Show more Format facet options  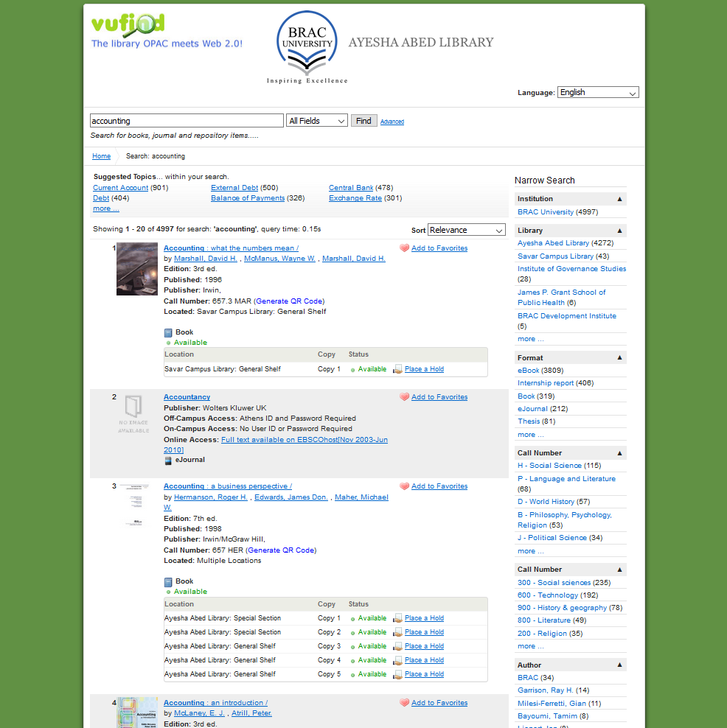[x=530, y=435]
